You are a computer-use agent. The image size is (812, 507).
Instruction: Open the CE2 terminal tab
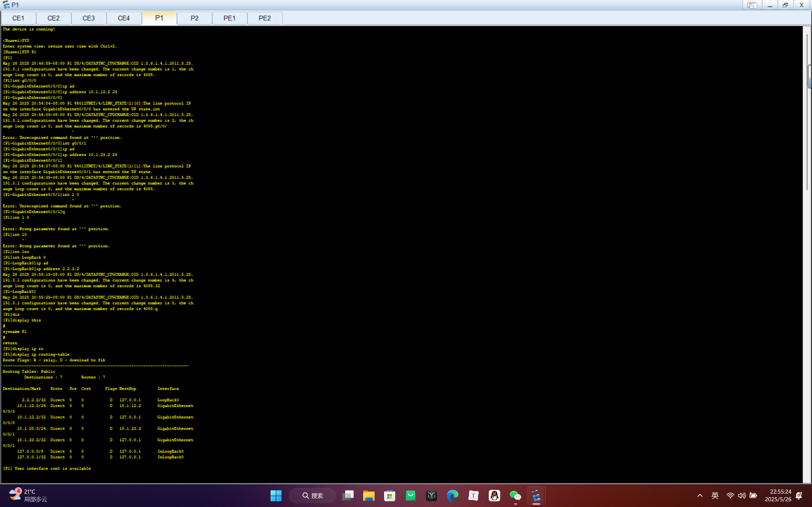[53, 18]
